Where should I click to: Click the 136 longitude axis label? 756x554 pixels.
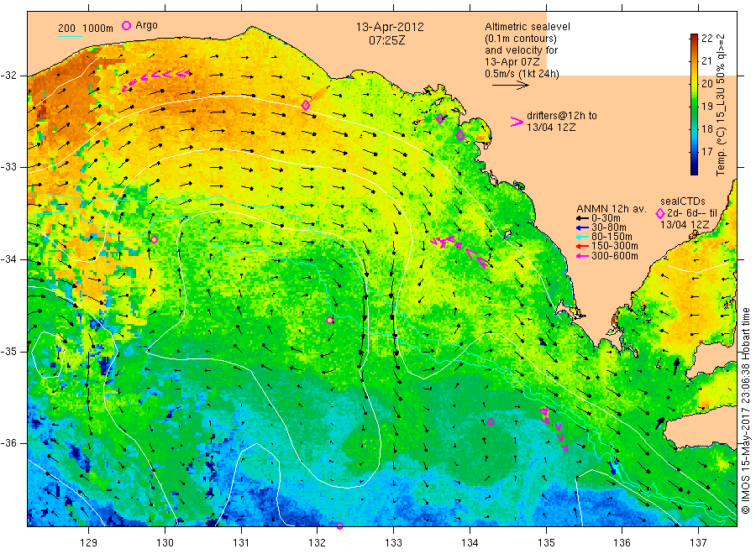pyautogui.click(x=622, y=542)
